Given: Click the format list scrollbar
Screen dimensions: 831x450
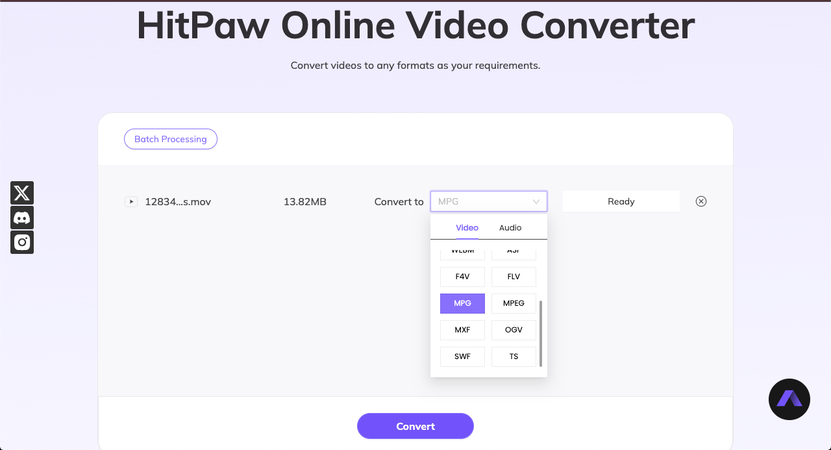Looking at the screenshot, I should pos(541,333).
